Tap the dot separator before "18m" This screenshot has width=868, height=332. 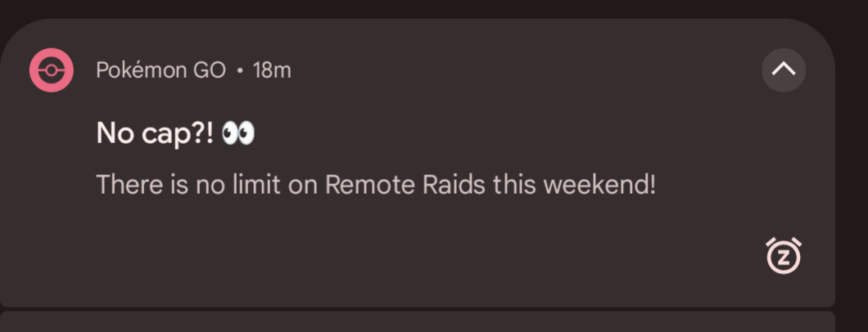239,71
